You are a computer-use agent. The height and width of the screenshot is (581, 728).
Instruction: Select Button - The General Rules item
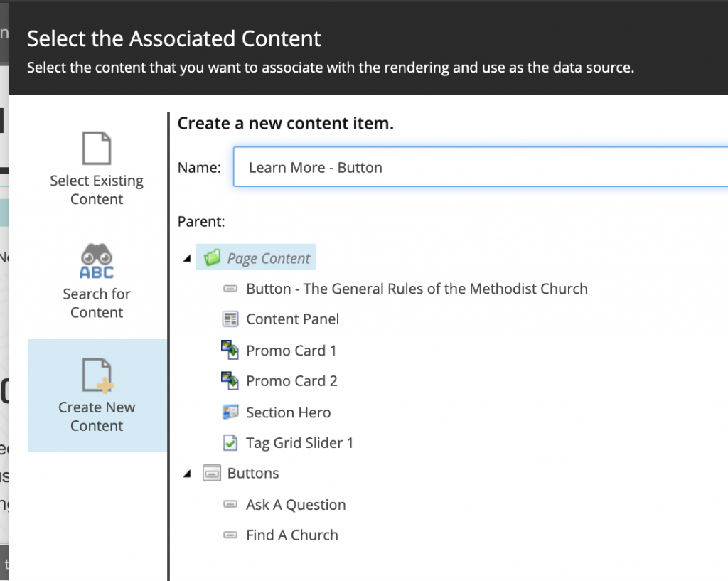pyautogui.click(x=417, y=289)
